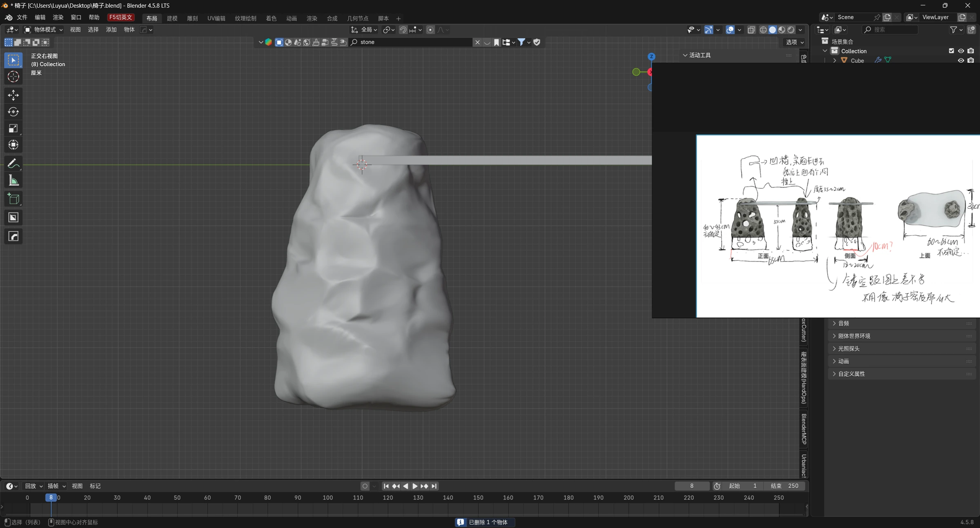Toggle proportional editing in header
The width and height of the screenshot is (980, 528).
click(430, 30)
